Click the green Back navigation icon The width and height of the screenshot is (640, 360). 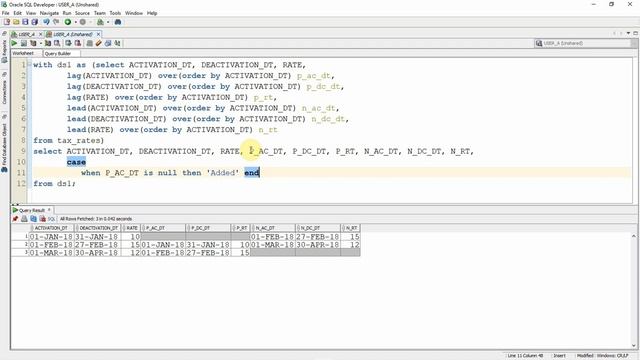[68, 22]
